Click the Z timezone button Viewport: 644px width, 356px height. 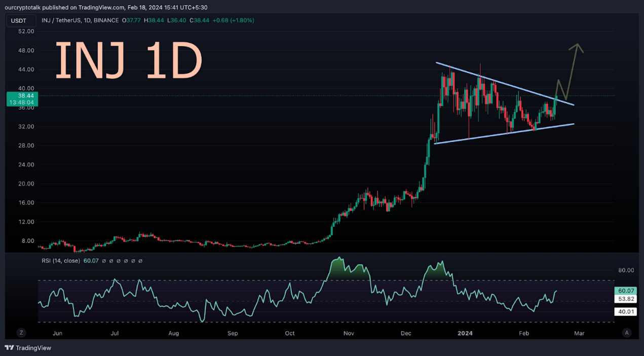click(x=21, y=333)
